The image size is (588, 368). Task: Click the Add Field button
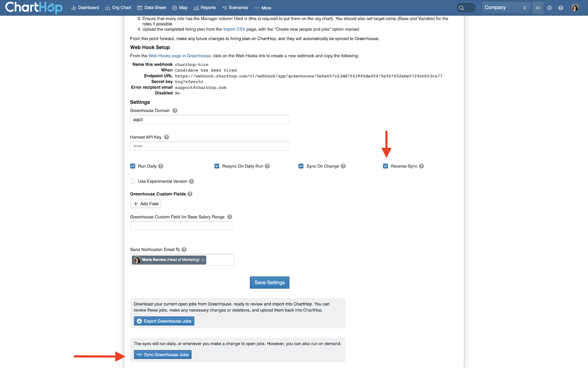click(146, 204)
